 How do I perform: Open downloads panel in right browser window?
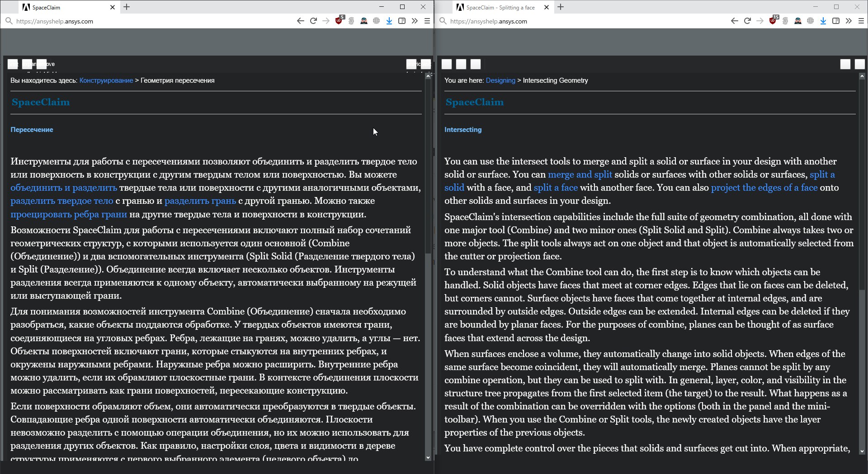pyautogui.click(x=823, y=21)
